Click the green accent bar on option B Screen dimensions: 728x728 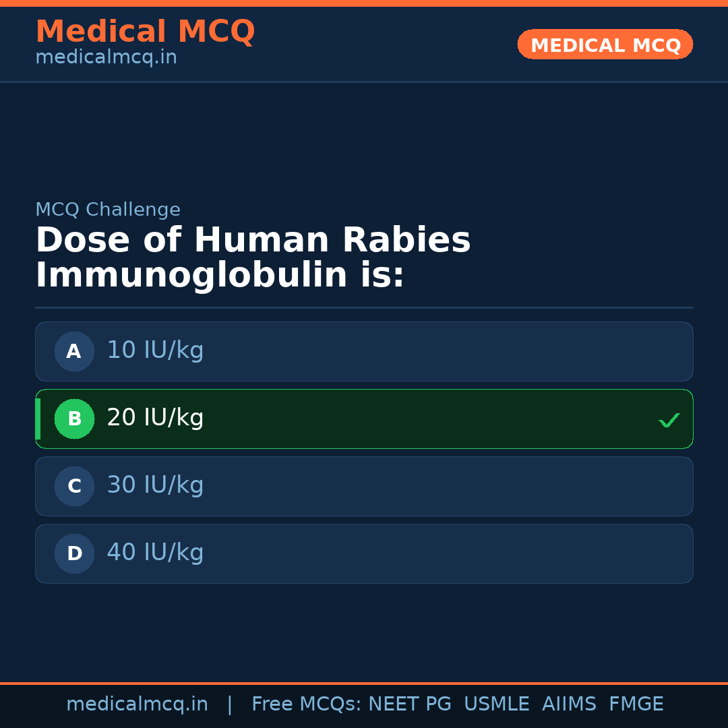pos(38,419)
